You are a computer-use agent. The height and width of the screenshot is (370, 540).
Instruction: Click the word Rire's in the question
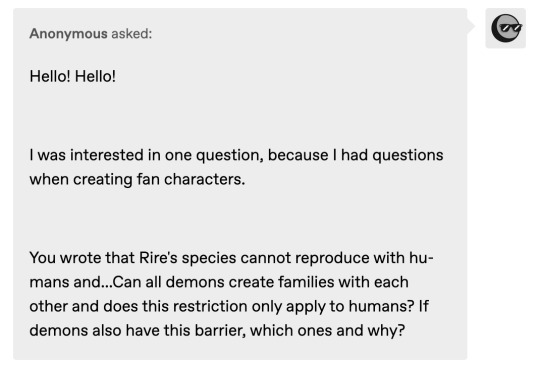pyautogui.click(x=158, y=258)
